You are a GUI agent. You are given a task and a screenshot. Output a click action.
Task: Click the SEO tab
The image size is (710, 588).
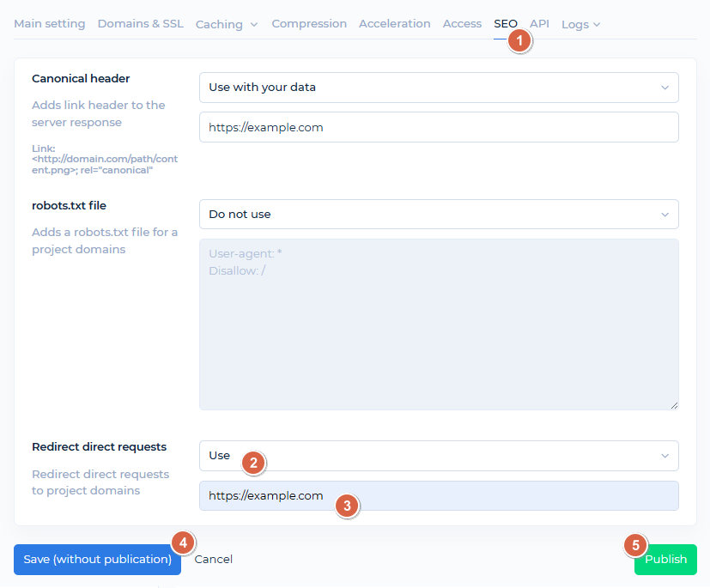(505, 24)
